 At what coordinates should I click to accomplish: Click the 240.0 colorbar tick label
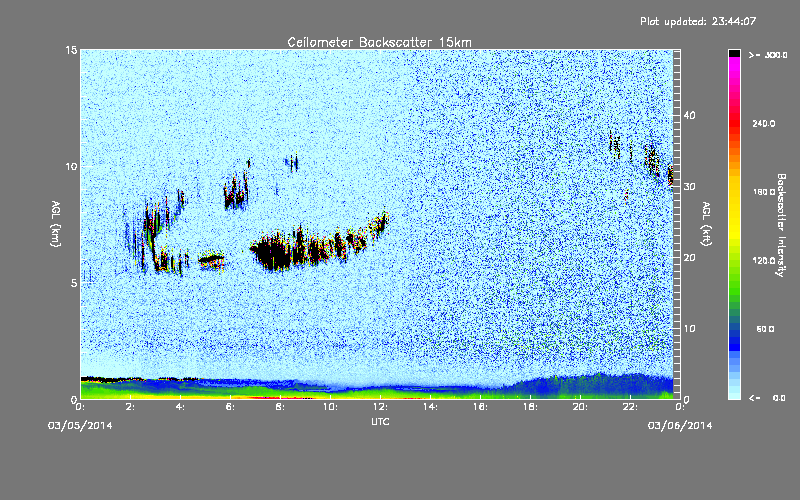[x=764, y=123]
